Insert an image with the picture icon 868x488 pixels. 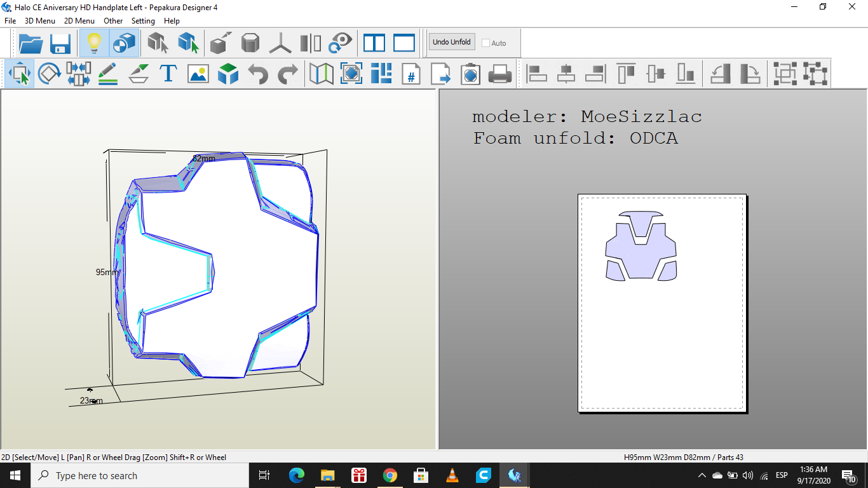[x=198, y=74]
